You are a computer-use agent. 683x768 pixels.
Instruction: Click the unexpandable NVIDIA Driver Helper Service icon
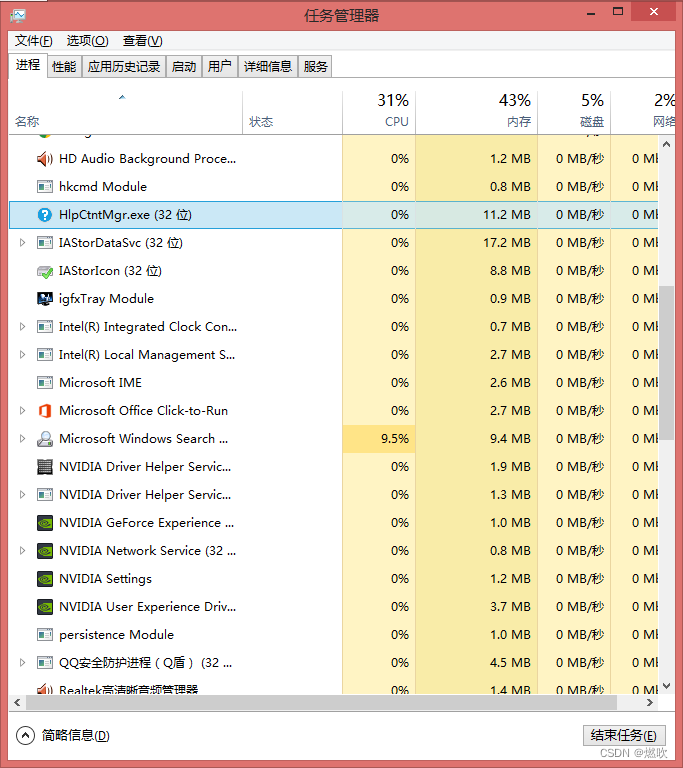[x=45, y=467]
